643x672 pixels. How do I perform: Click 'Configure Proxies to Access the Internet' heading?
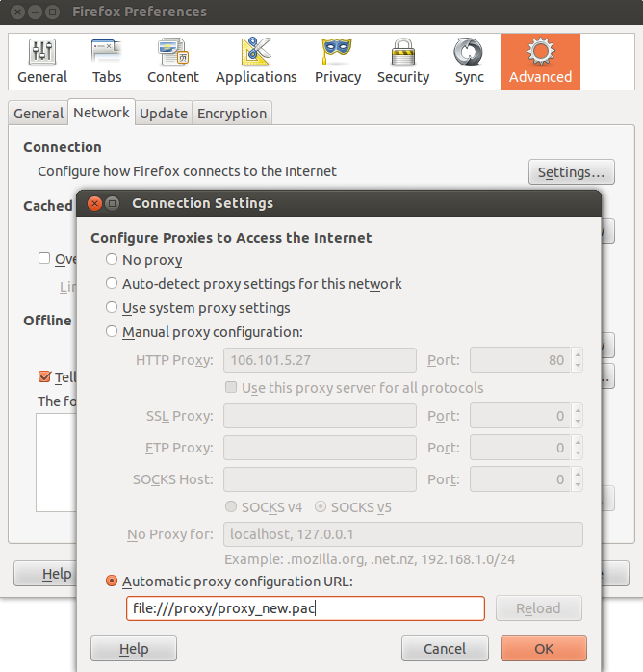pos(231,238)
